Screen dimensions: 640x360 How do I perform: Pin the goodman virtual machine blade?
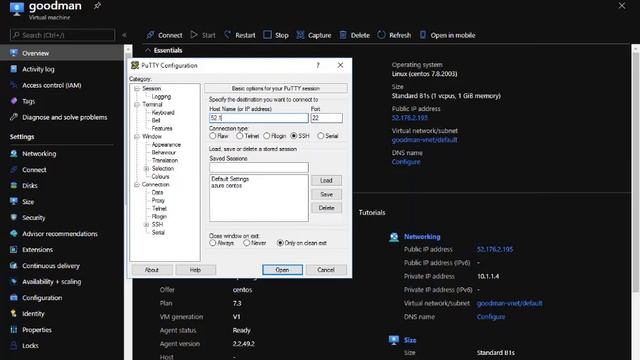tap(97, 6)
